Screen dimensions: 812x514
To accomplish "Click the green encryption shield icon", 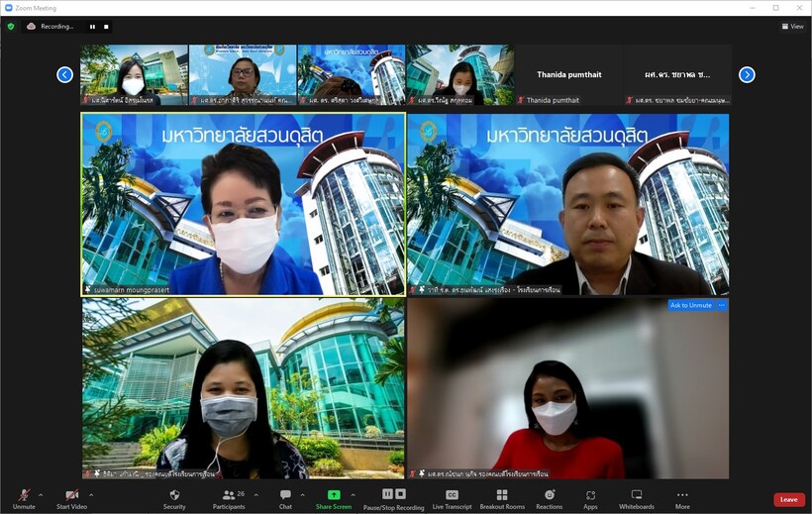I will [x=11, y=27].
